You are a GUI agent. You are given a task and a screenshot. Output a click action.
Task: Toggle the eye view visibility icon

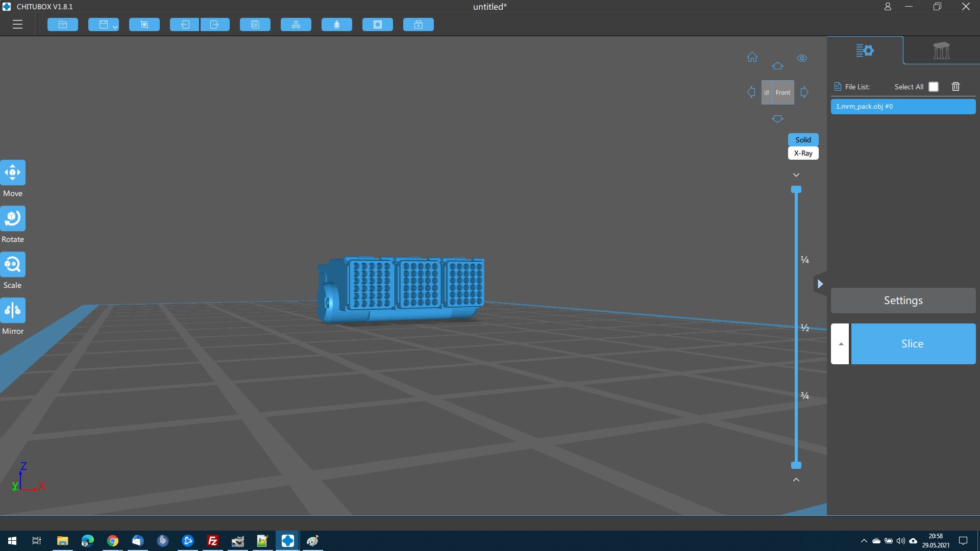point(802,58)
